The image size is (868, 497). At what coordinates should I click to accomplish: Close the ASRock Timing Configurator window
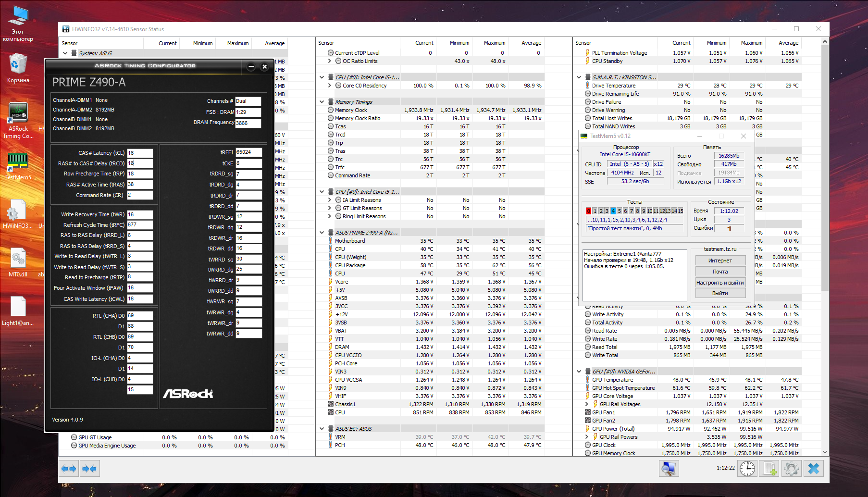coord(264,67)
